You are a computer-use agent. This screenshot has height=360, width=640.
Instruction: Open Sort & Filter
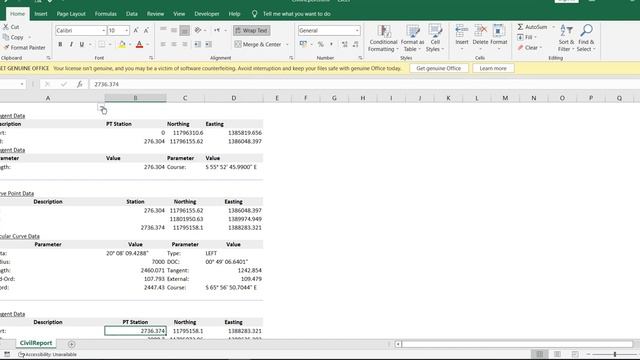click(x=566, y=38)
